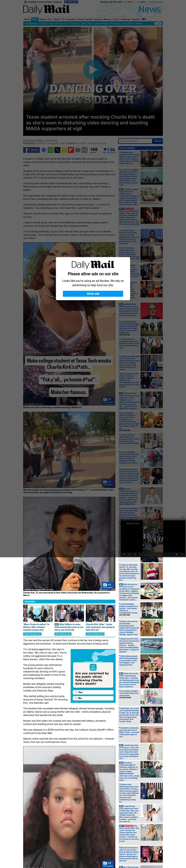Open the Feedback link in the header

[x=57, y=2]
